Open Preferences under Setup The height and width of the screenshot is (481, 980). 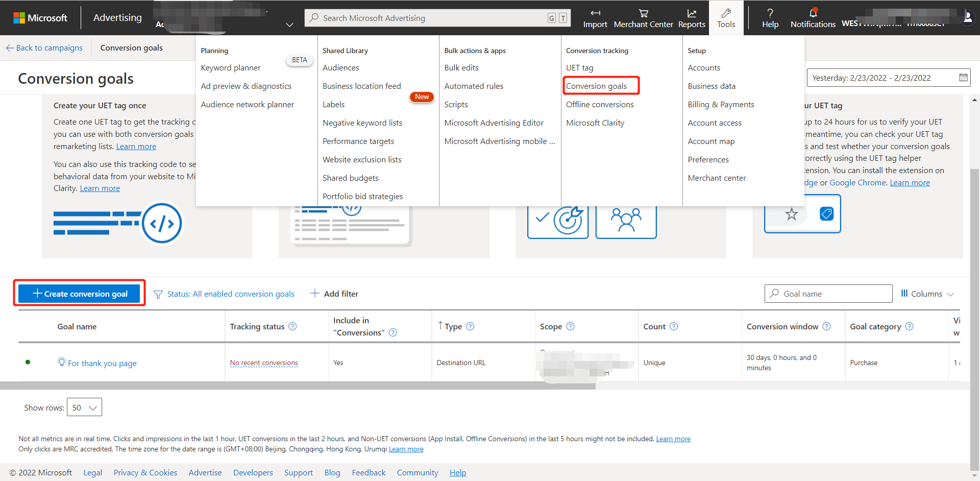pos(708,159)
